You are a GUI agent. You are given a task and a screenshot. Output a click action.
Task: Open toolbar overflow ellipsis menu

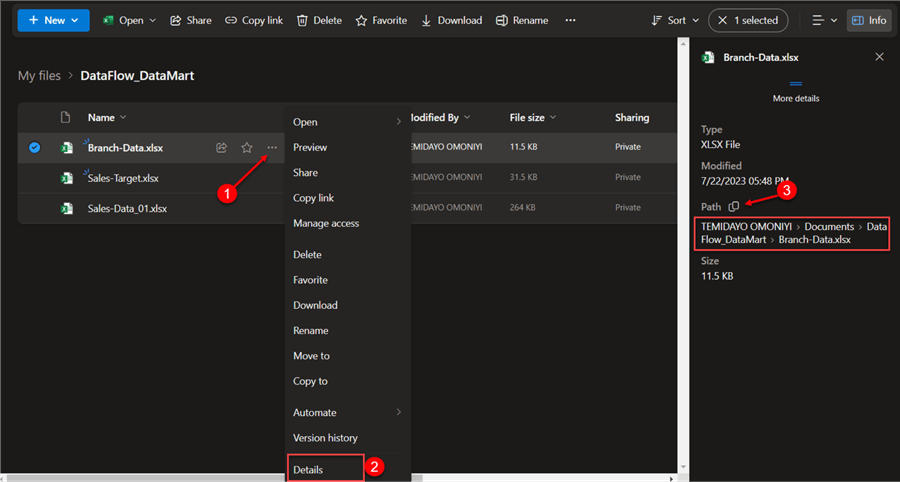(570, 20)
